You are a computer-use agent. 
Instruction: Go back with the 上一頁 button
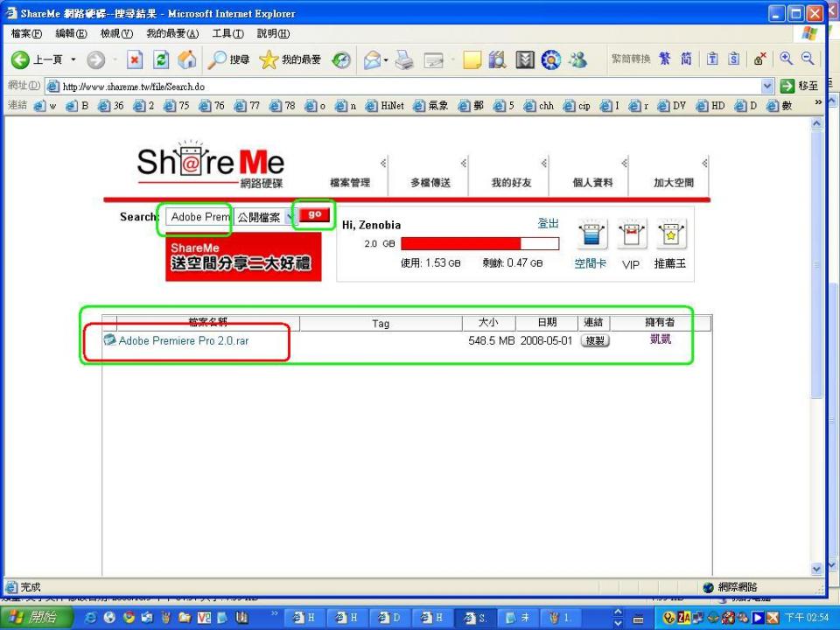(x=37, y=59)
